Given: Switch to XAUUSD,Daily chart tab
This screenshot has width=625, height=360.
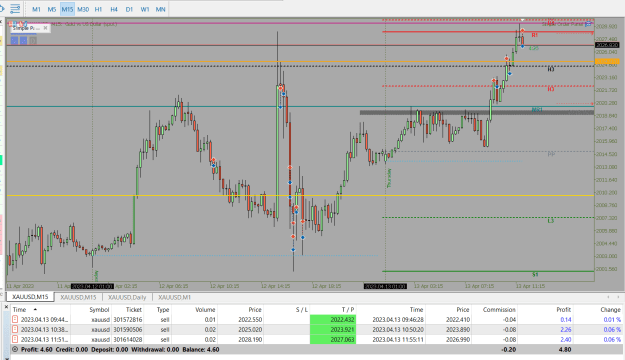Looking at the screenshot, I should coord(127,297).
